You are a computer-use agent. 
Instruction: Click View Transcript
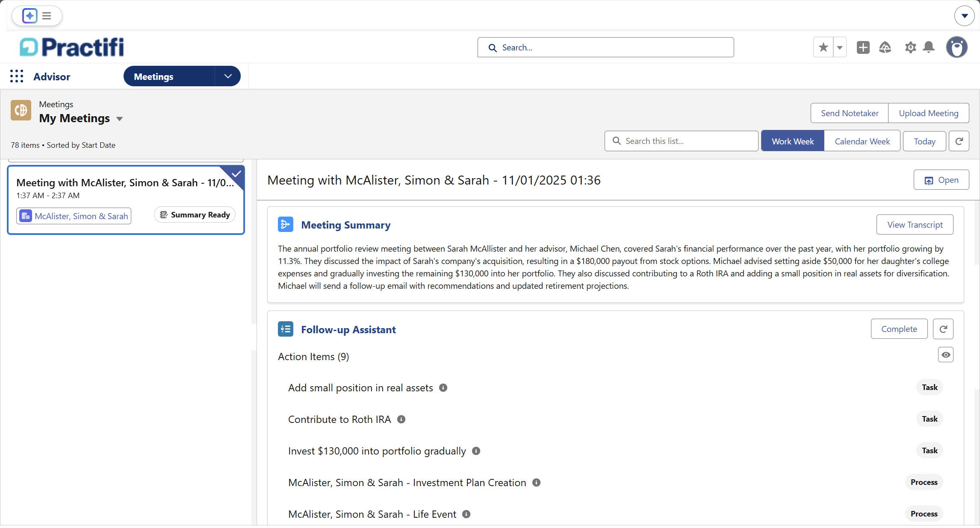point(915,225)
